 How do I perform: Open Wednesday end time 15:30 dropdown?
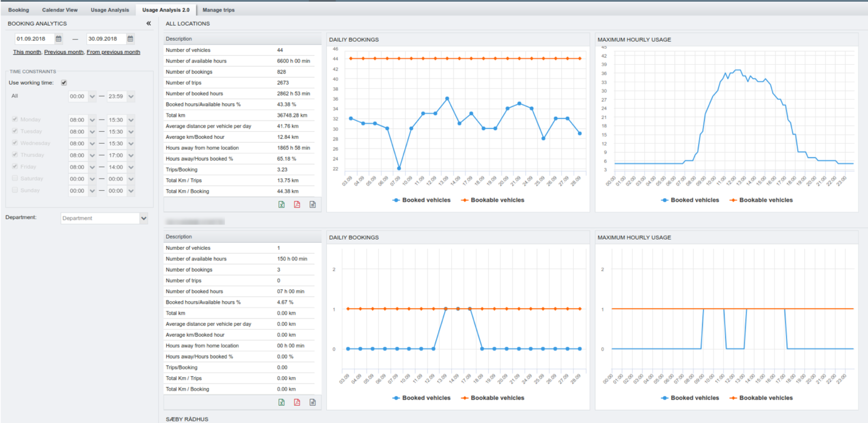click(131, 144)
